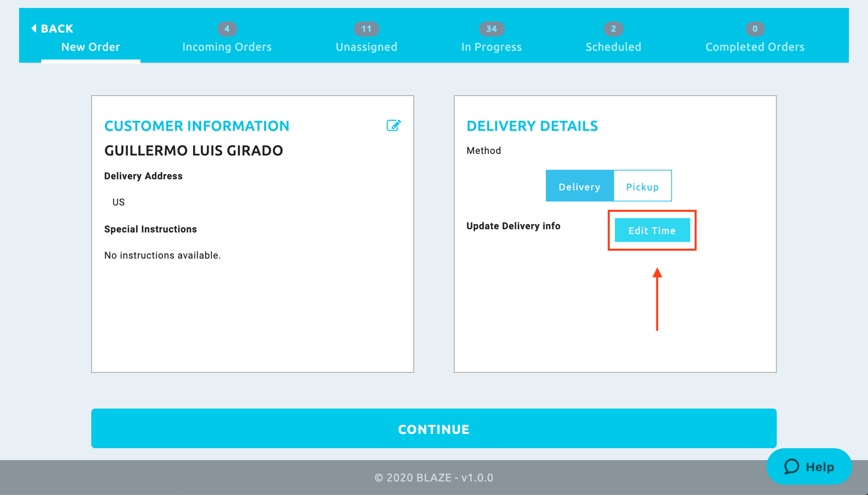Click the back arrow icon

point(34,29)
